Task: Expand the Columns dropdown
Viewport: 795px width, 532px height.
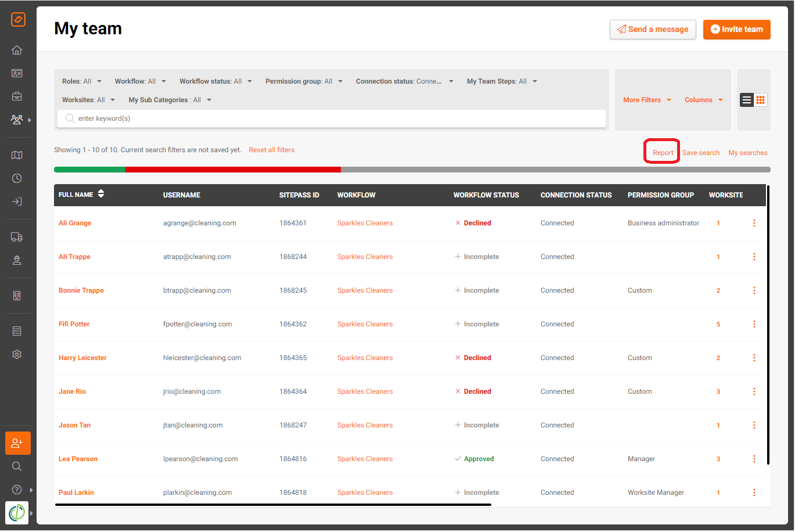Action: point(704,100)
